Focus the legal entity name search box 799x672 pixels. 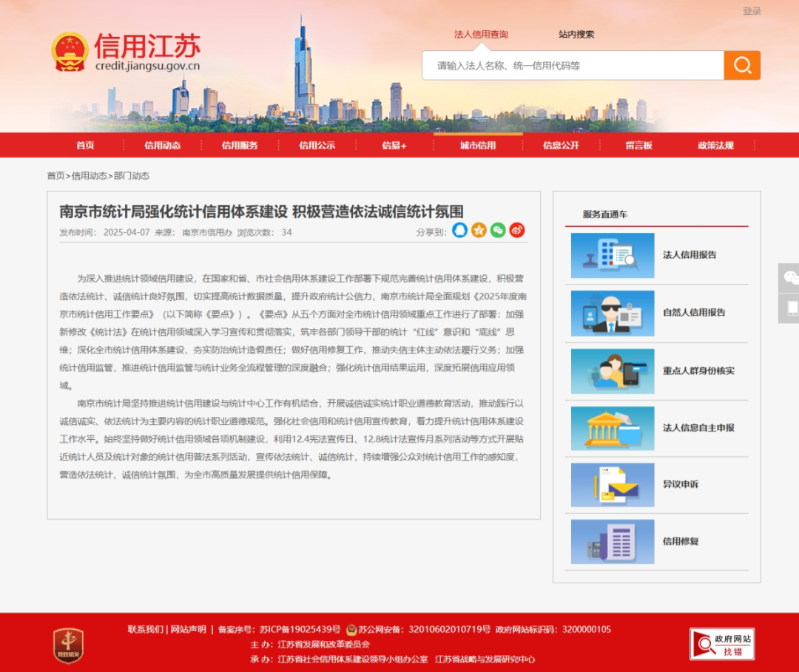click(573, 66)
